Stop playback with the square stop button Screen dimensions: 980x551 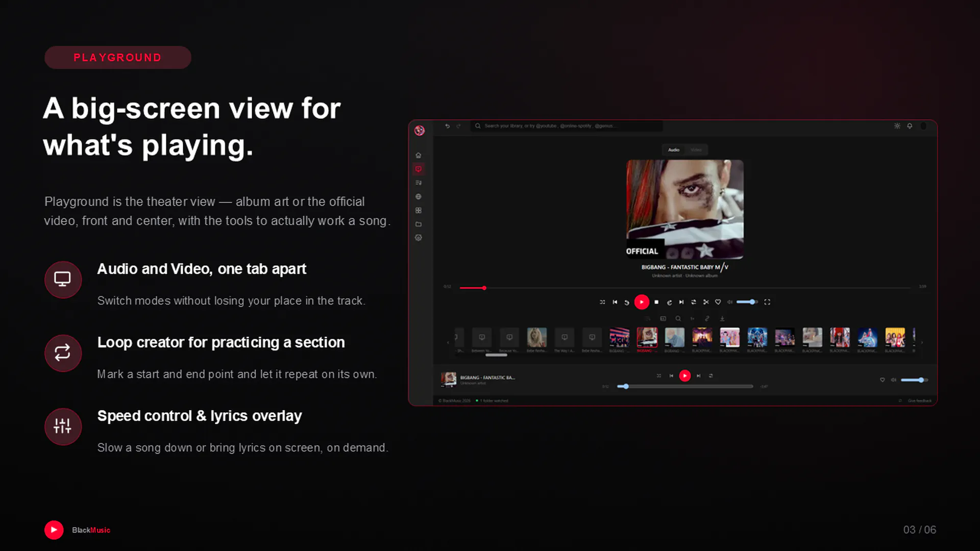click(656, 302)
